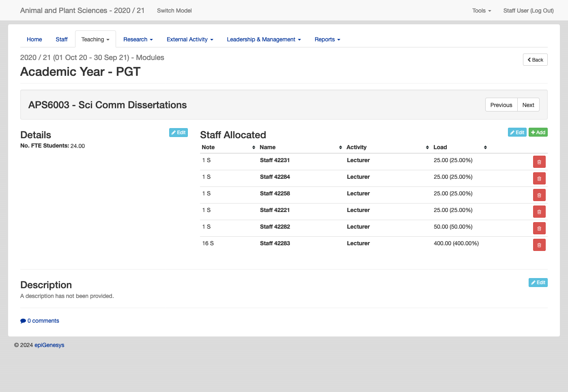Open the Tools dropdown in navbar
Screen dimensions: 568x392
point(482,11)
